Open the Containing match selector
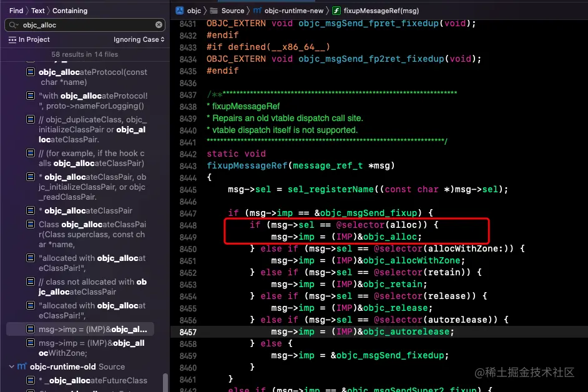Screen dimensions: 588x392 pos(70,11)
